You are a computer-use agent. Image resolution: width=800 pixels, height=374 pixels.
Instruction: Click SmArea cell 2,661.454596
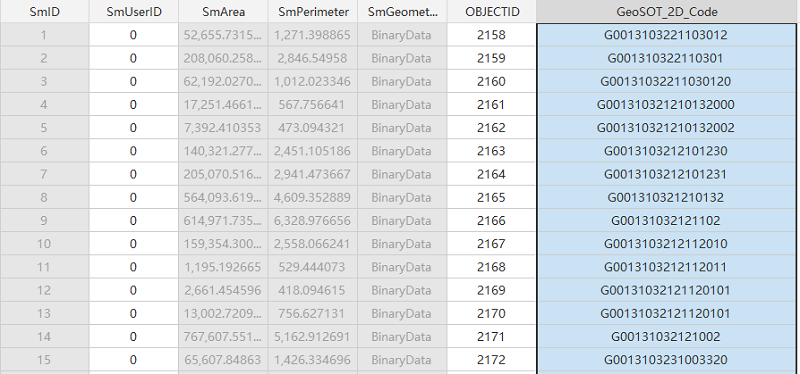click(223, 290)
